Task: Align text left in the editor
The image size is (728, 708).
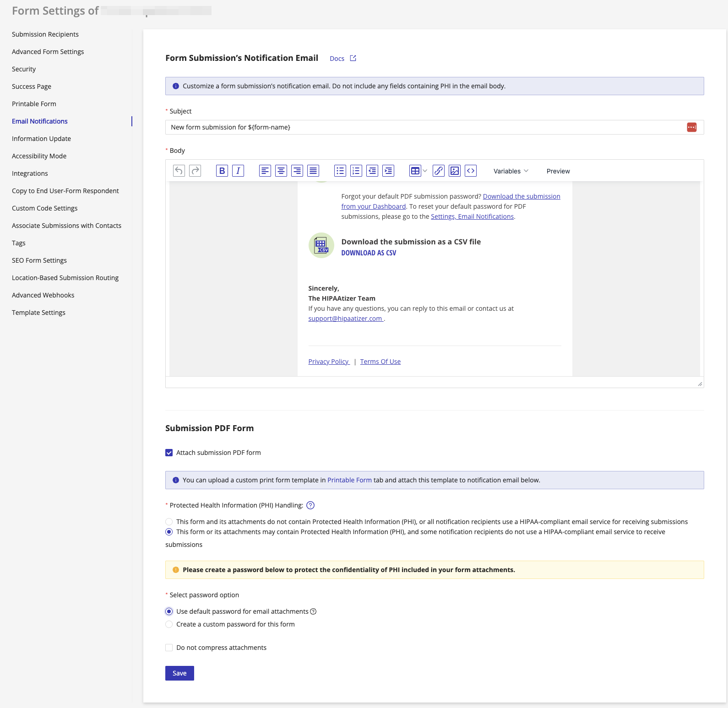Action: pyautogui.click(x=265, y=171)
